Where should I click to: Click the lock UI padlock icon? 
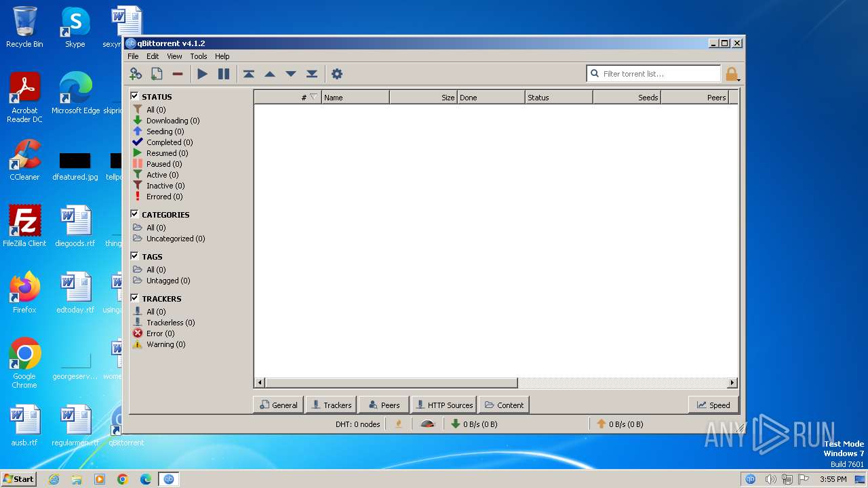[731, 74]
